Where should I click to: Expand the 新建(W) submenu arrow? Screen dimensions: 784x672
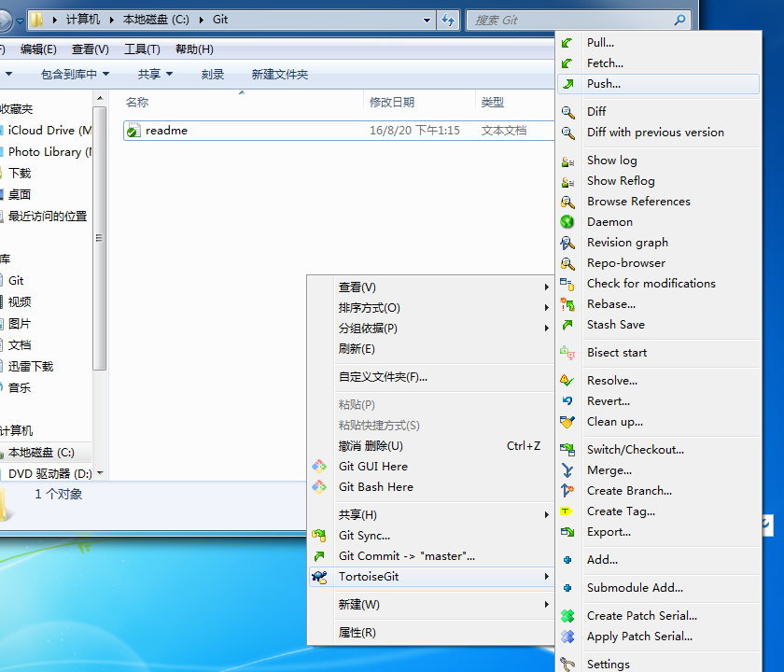(x=547, y=605)
